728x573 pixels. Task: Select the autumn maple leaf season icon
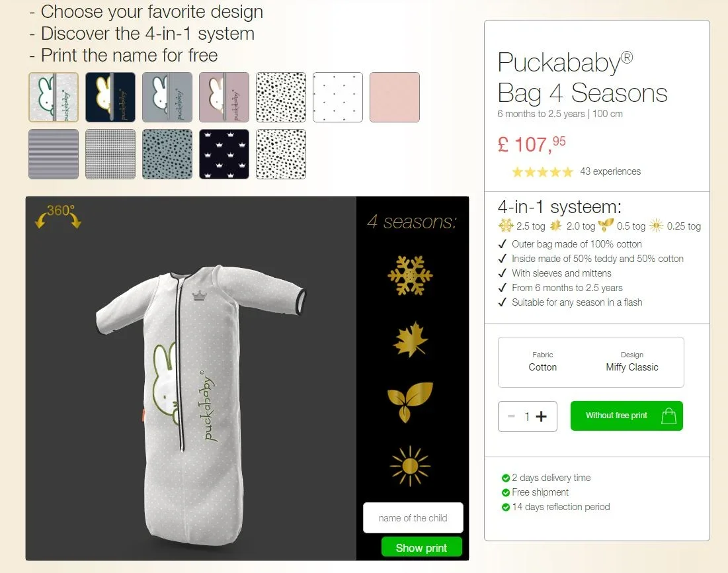410,339
